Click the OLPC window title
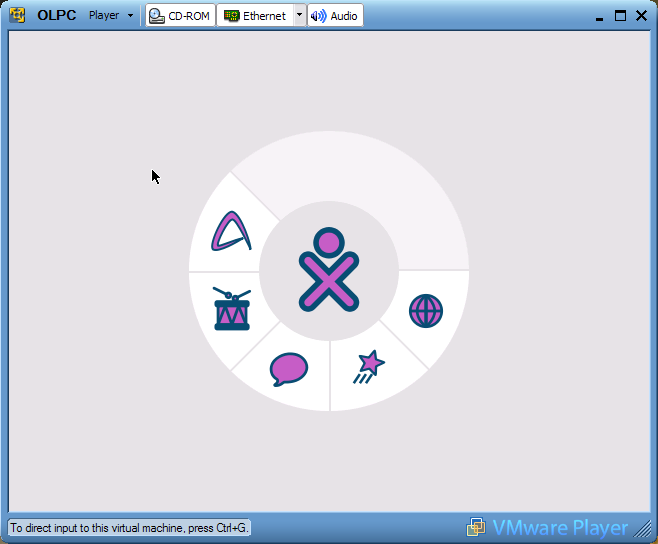 pos(57,15)
